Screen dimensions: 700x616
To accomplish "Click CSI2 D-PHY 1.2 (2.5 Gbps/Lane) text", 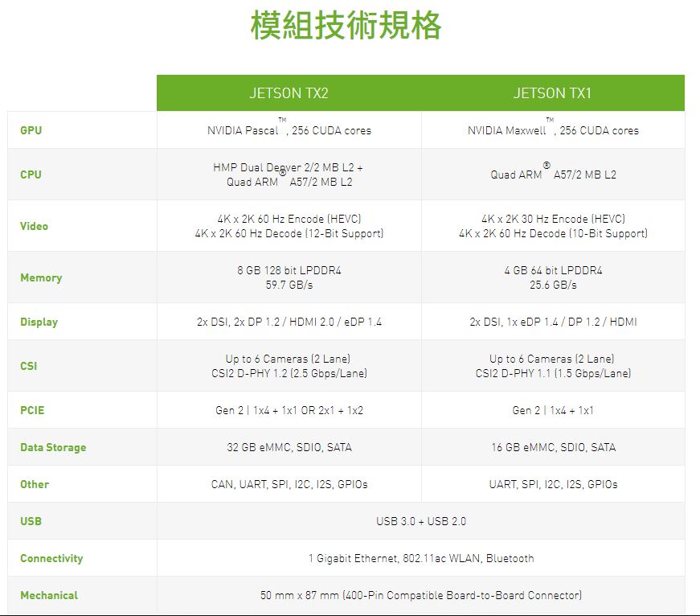I will [289, 373].
